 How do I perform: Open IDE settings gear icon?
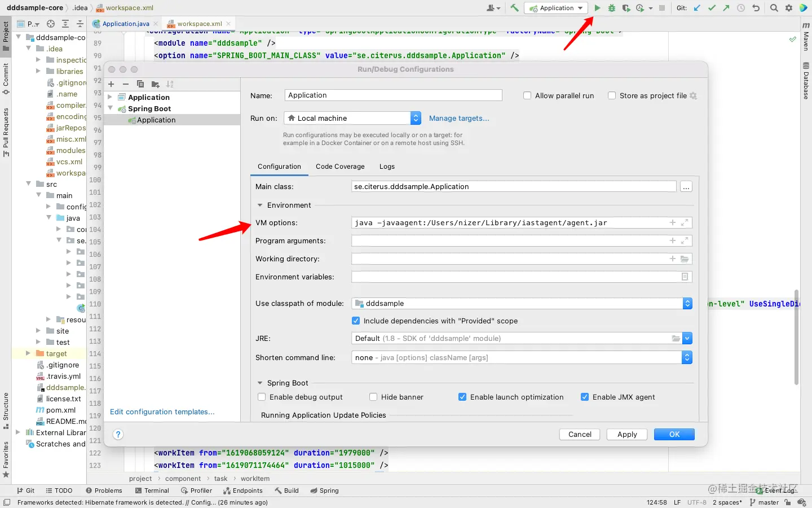(x=789, y=8)
